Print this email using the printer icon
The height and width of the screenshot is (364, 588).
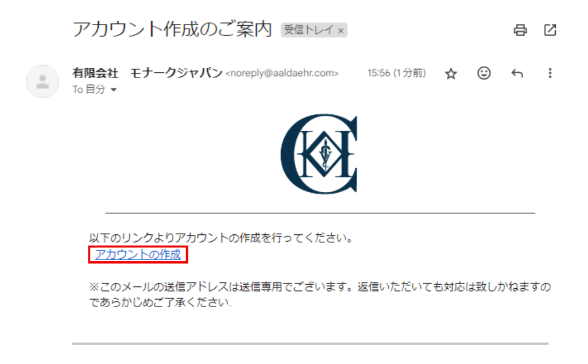520,30
